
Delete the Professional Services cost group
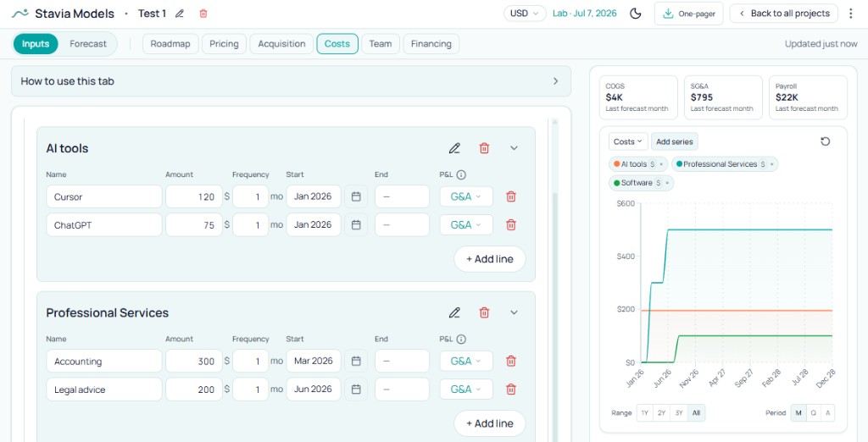[484, 312]
